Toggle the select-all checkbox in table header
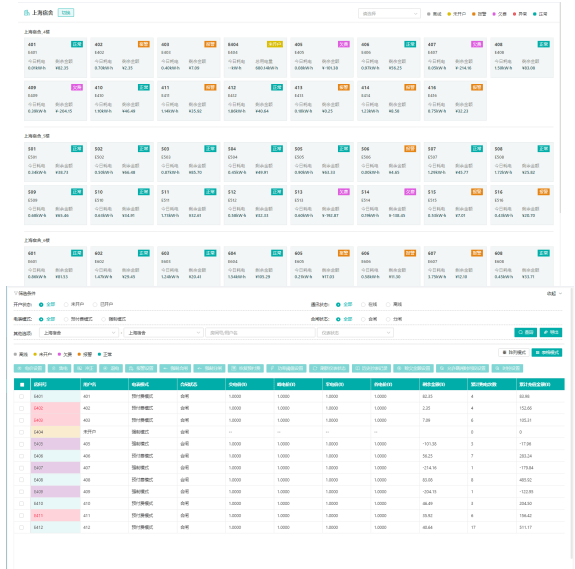575x569 pixels. (22, 385)
